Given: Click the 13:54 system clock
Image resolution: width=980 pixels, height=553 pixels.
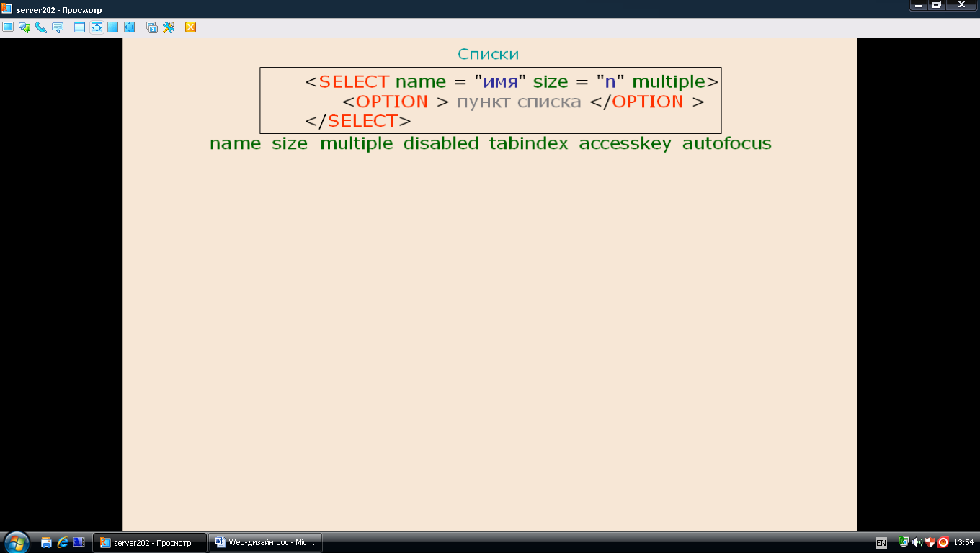Looking at the screenshot, I should [x=963, y=542].
